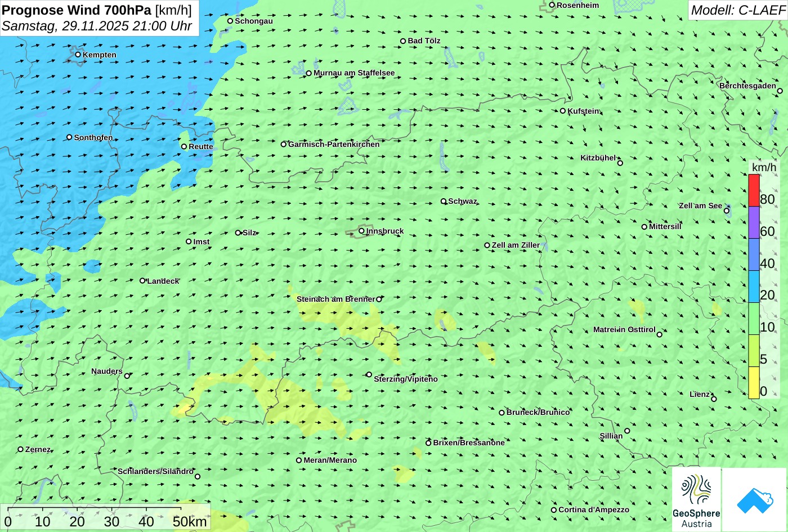Click the Schwaz location dot
The width and height of the screenshot is (788, 532).
pyautogui.click(x=443, y=201)
